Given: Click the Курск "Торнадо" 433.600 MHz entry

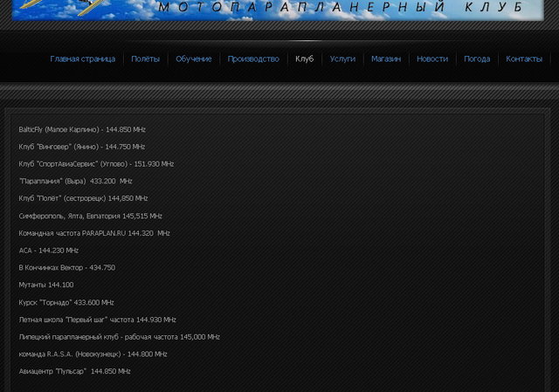Looking at the screenshot, I should [66, 303].
